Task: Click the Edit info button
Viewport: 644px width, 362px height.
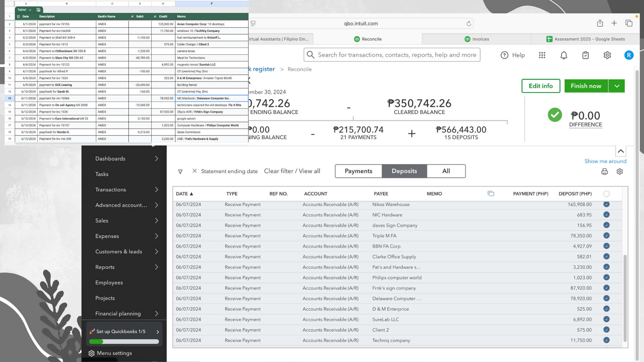Action: tap(541, 86)
